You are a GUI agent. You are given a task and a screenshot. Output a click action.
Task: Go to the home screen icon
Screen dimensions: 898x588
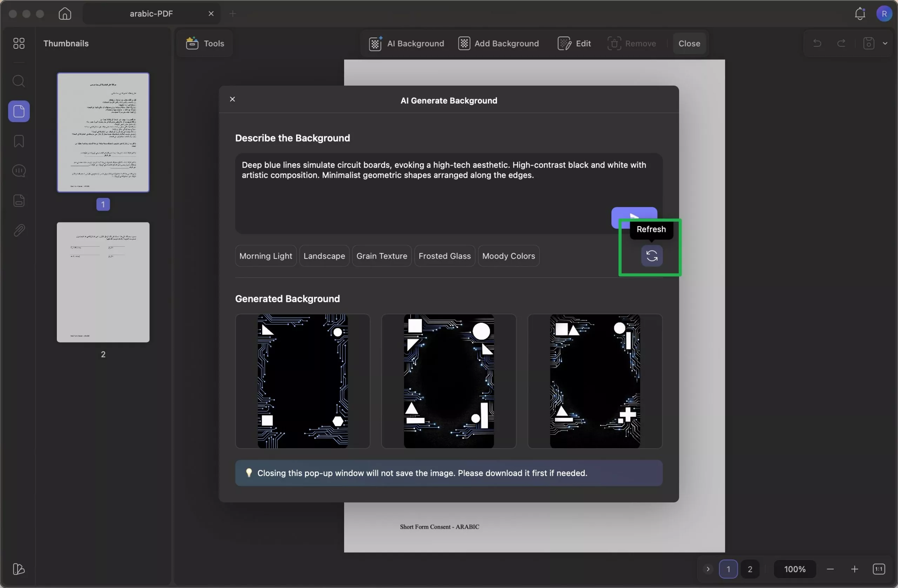coord(65,14)
